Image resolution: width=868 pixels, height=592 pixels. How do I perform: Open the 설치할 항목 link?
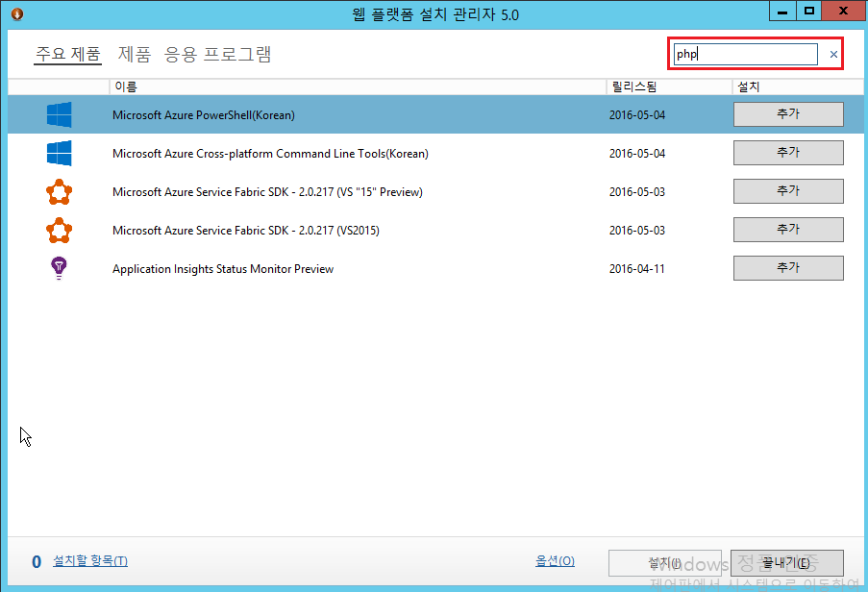click(90, 561)
